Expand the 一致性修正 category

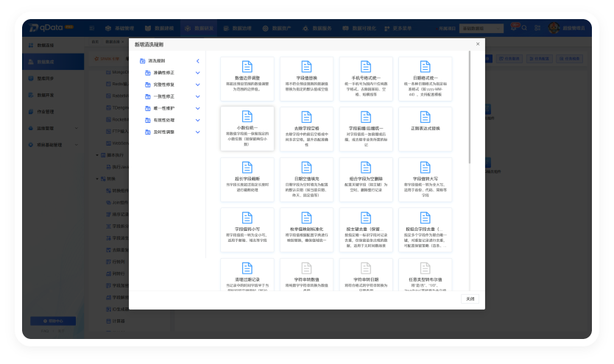198,96
